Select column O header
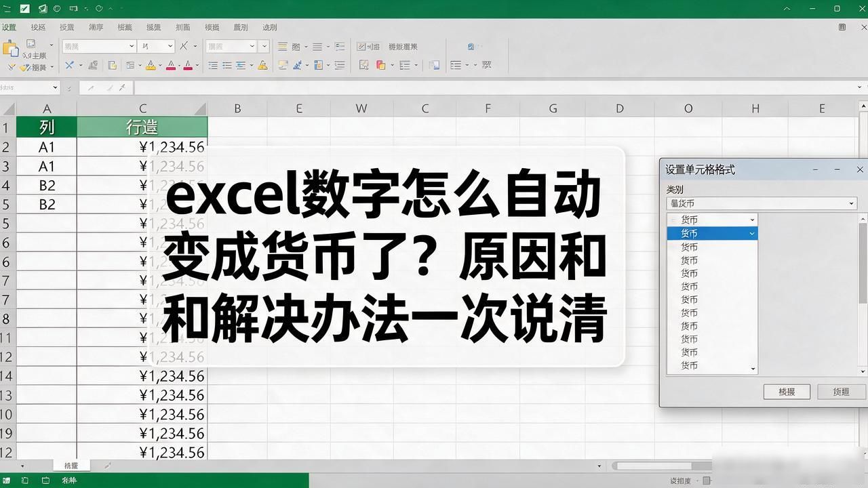 (x=688, y=108)
